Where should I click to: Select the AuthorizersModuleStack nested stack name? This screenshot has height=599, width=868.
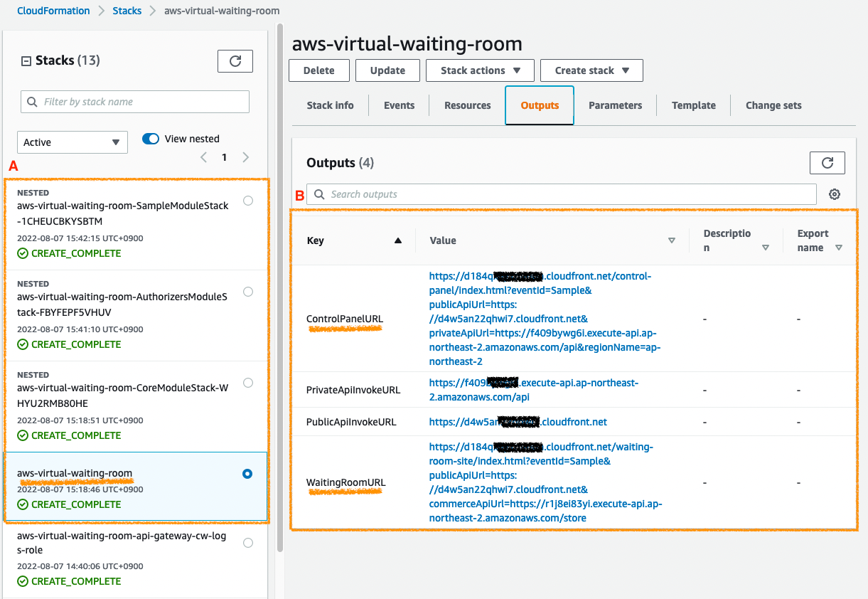coord(122,304)
